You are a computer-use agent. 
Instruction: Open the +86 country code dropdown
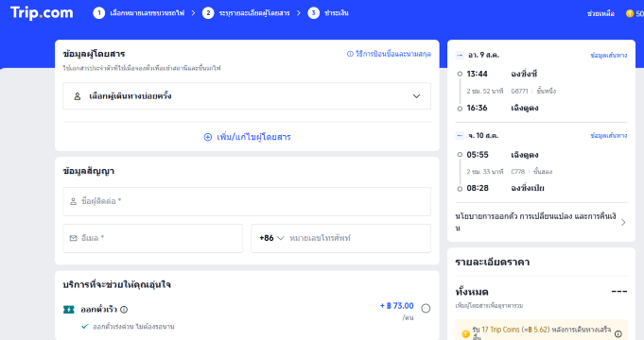pyautogui.click(x=271, y=238)
